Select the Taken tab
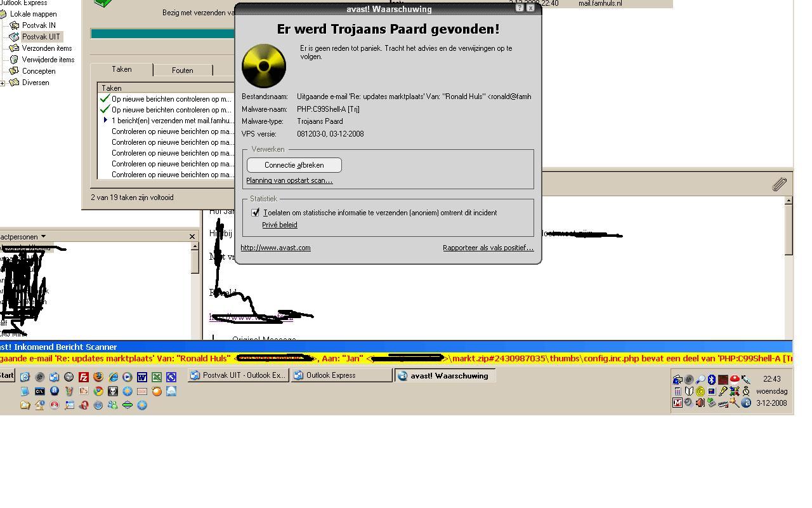 tap(122, 69)
